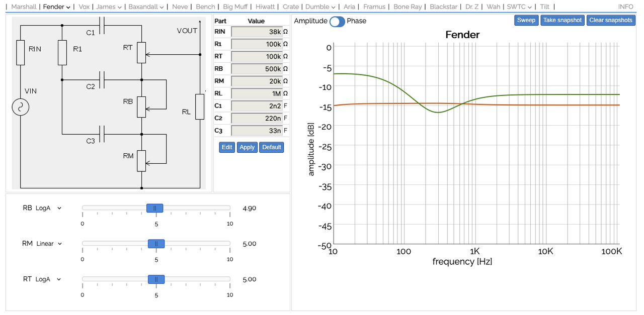Click Take snapshot button
The image size is (644, 315).
(562, 20)
